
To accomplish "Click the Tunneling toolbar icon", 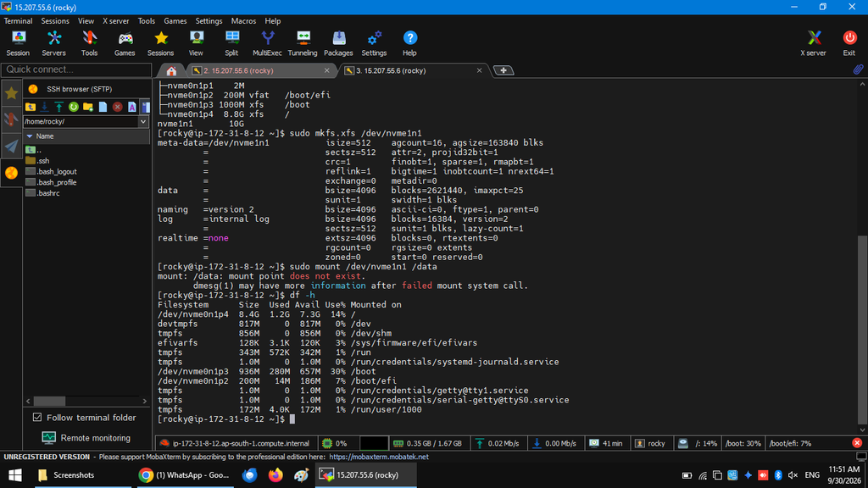I will click(x=303, y=44).
